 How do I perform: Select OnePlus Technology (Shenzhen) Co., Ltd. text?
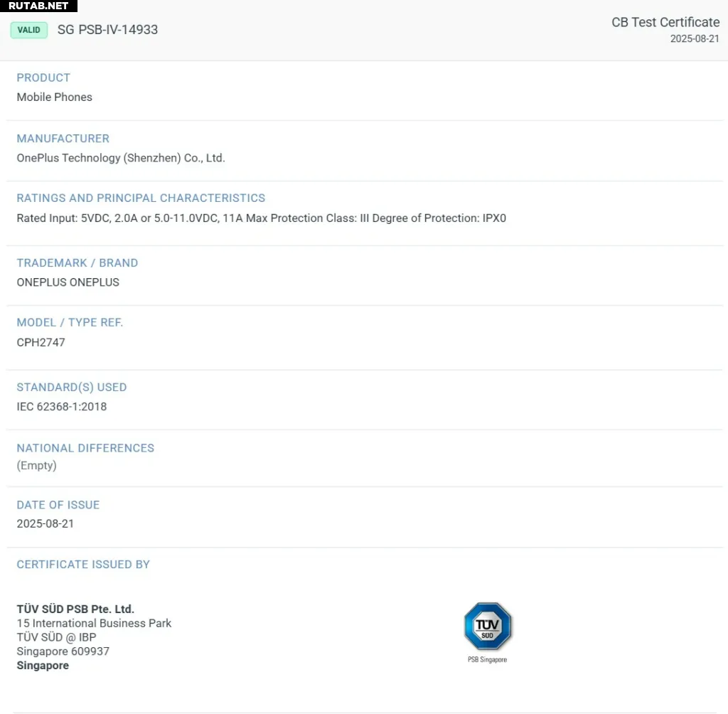121,158
